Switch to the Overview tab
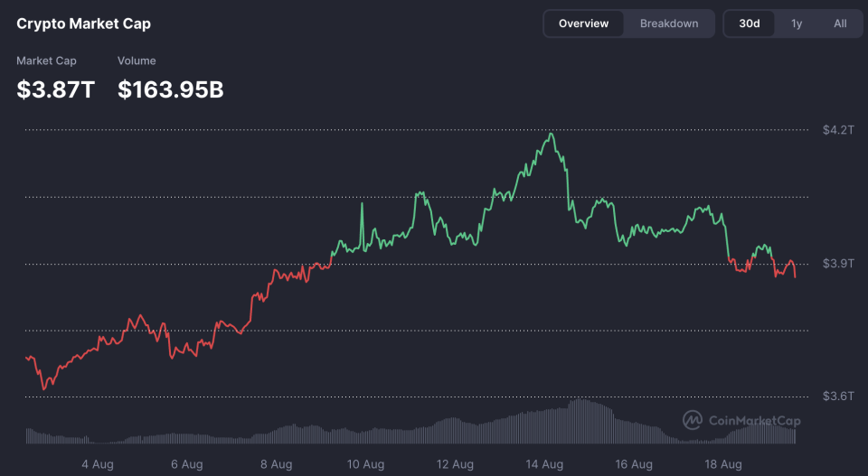Screen dimensions: 868x476 click(x=583, y=23)
